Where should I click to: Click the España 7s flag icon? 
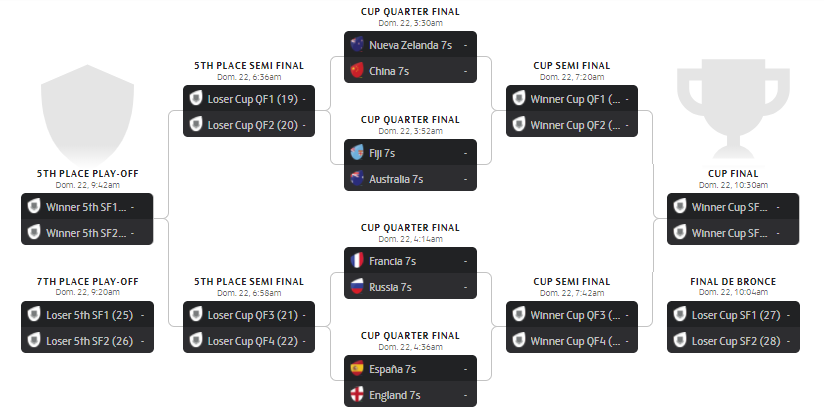(357, 369)
